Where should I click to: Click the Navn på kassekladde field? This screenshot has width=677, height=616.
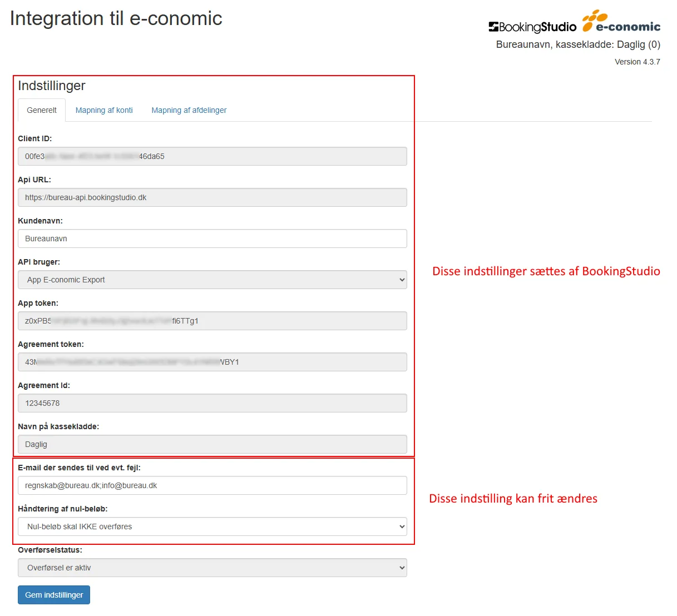coord(212,444)
